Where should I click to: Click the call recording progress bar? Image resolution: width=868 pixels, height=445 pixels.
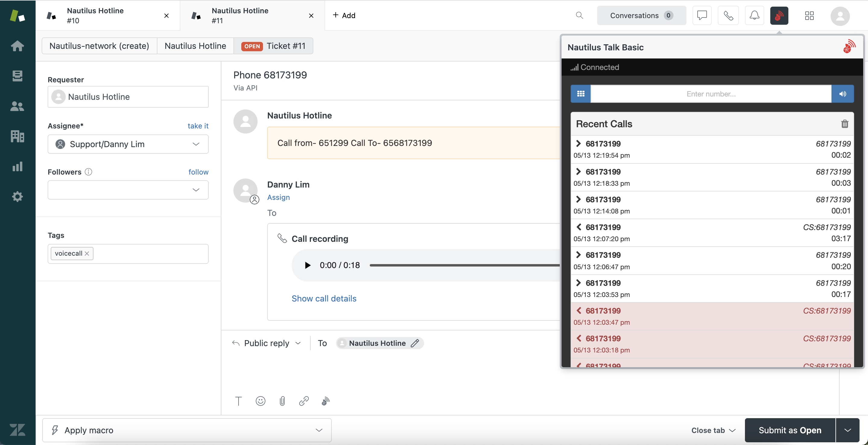click(464, 265)
